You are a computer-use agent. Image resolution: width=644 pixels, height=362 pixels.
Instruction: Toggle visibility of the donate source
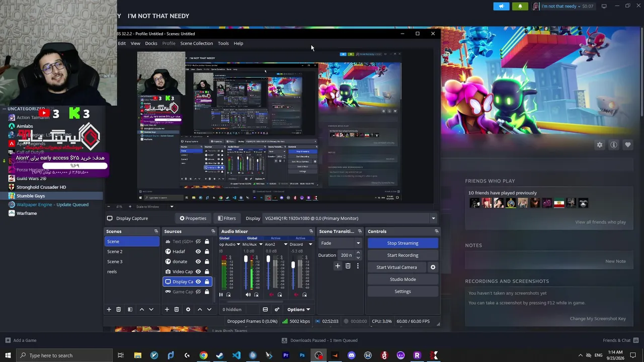coord(198,261)
